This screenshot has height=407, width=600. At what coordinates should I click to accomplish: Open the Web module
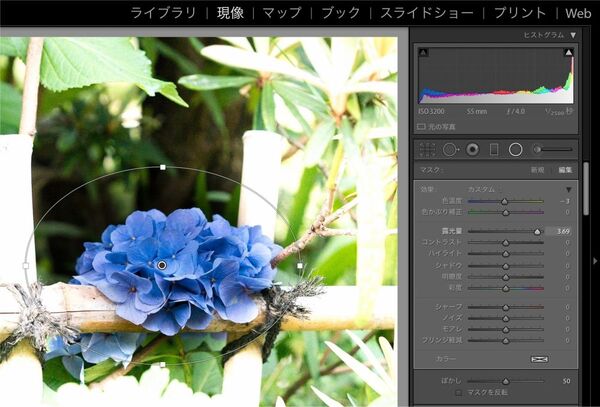(x=578, y=13)
